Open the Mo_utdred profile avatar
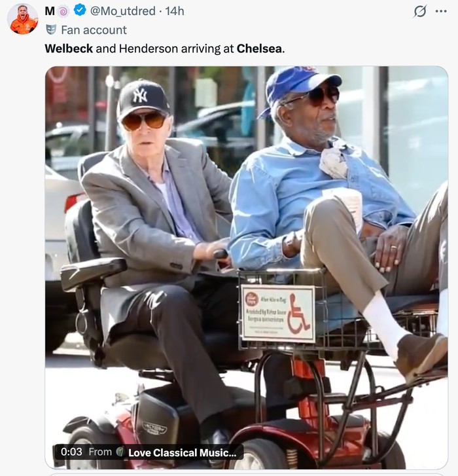 (23, 19)
